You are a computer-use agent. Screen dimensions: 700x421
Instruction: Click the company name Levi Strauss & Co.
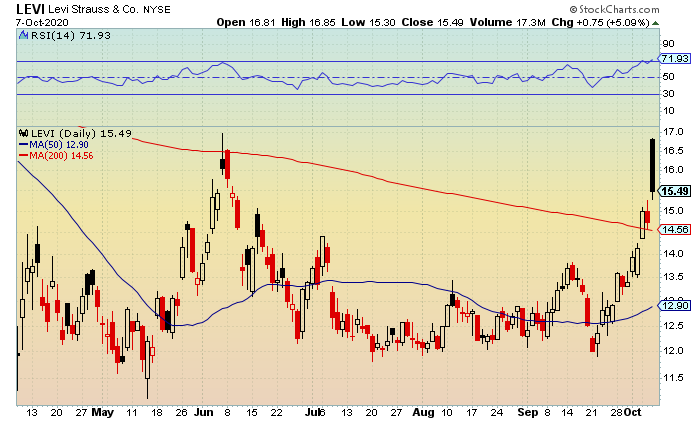[x=93, y=9]
